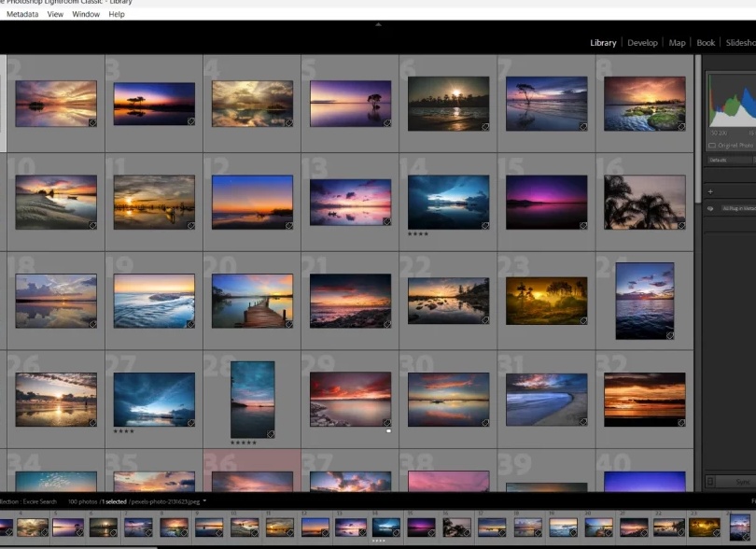756x549 pixels.
Task: Click the '1 selected' status text
Action: click(114, 501)
